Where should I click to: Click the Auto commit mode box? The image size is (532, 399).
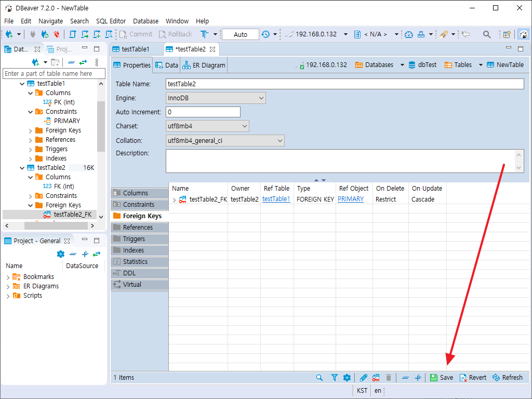tap(240, 34)
